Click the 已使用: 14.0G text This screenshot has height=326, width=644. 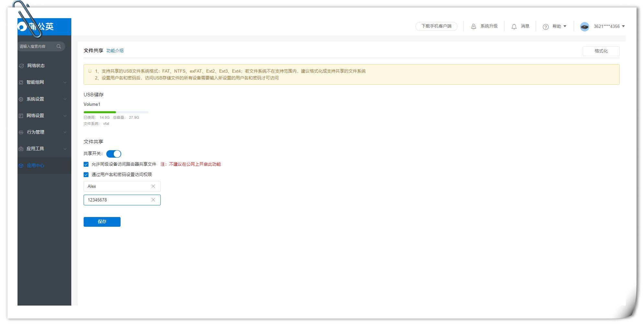[x=97, y=117]
